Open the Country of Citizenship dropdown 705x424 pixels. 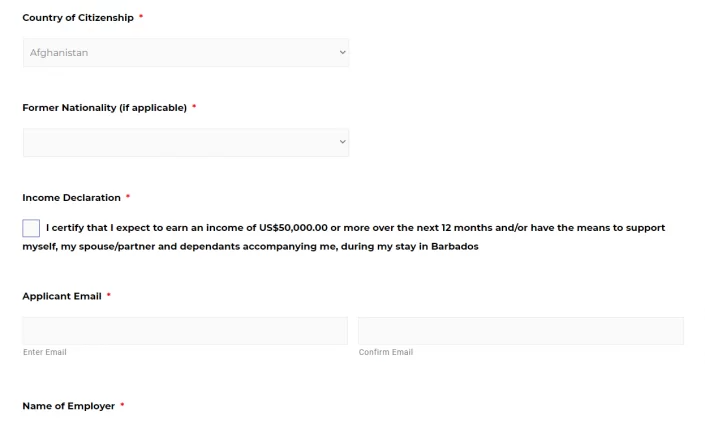tap(186, 53)
